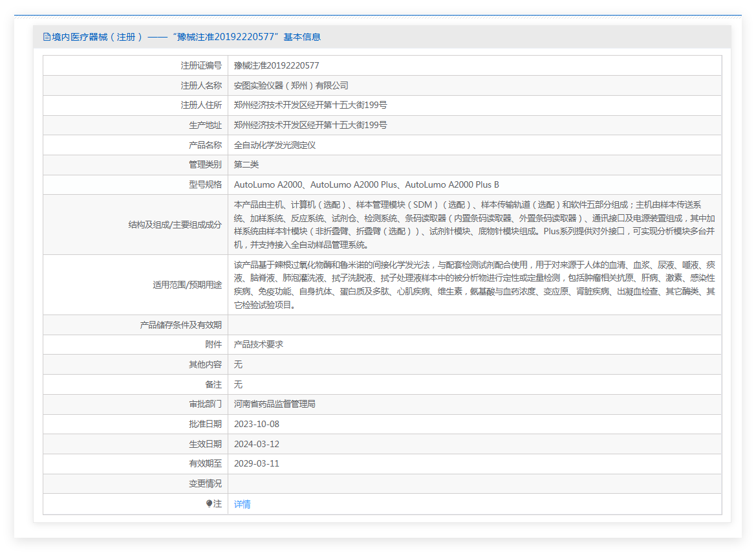Click the 有效期至 row label
The image size is (756, 552).
[x=206, y=464]
